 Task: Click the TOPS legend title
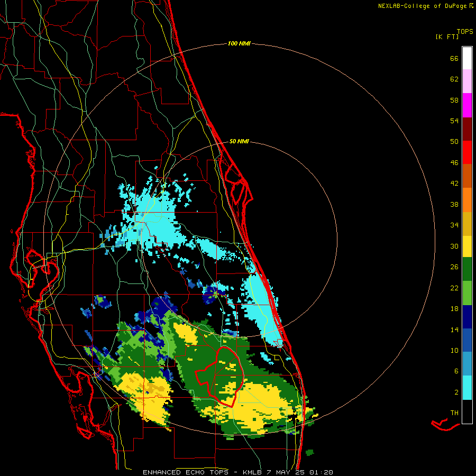tap(465, 31)
